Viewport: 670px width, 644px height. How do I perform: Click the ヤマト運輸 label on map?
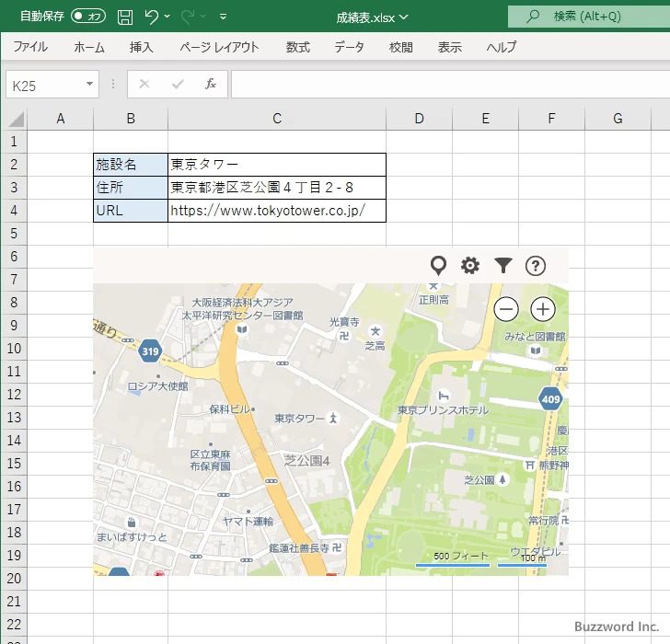coord(248,521)
